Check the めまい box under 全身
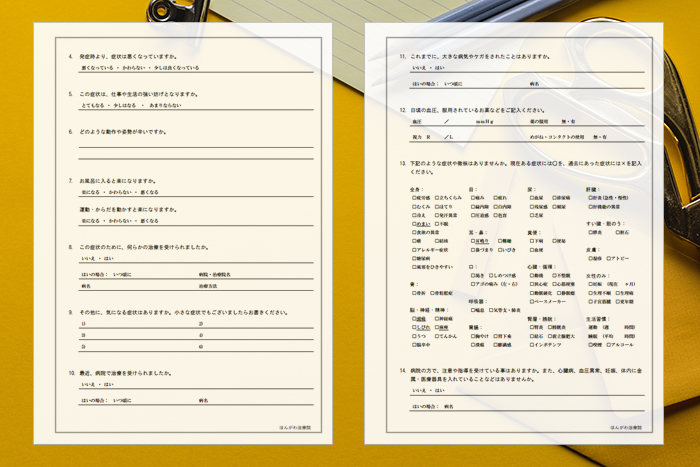Screen dimensions: 700x467 point(413,224)
